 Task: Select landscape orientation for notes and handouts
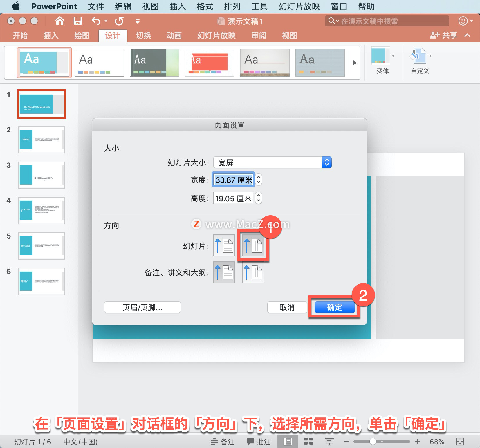point(253,272)
